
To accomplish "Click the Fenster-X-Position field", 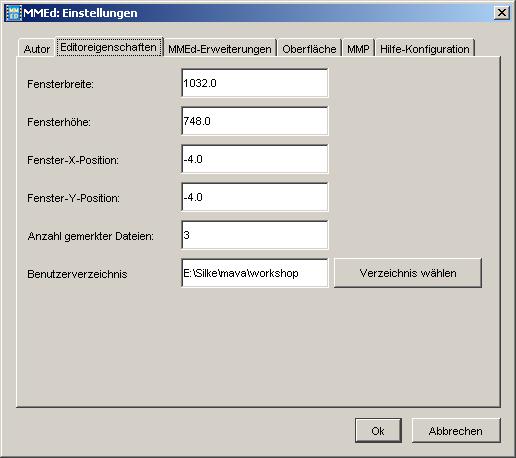I will click(255, 159).
